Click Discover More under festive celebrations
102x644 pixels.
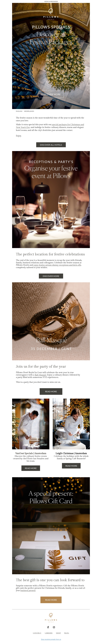51,276
